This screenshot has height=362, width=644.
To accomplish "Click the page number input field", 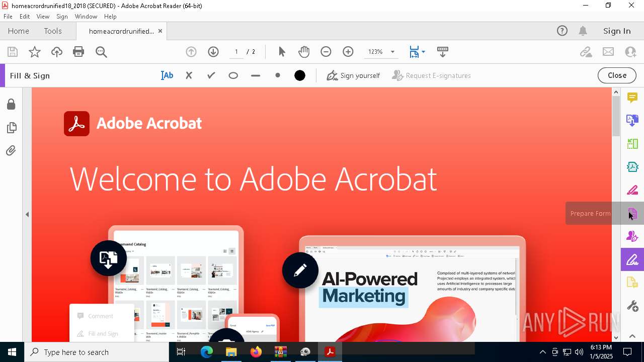I will (x=236, y=52).
